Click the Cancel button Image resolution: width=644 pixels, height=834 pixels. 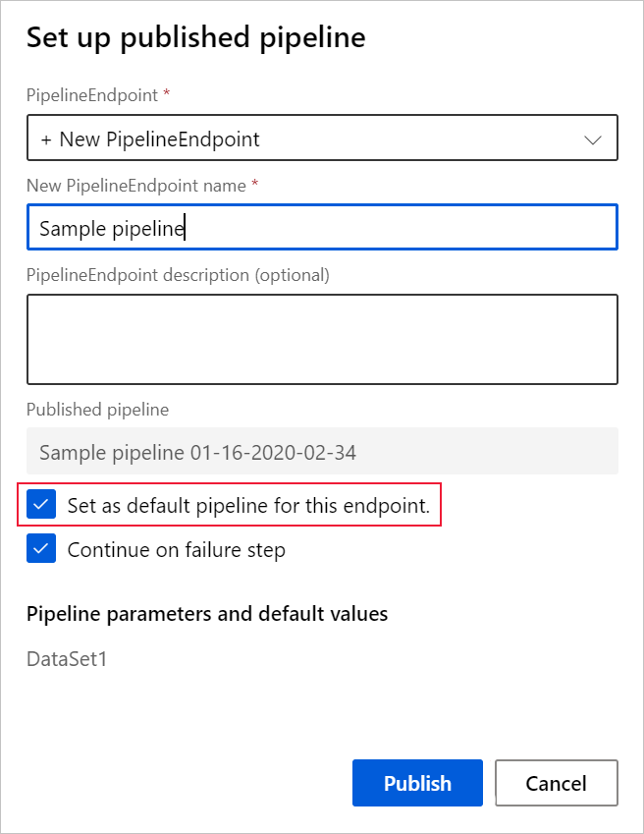557,783
